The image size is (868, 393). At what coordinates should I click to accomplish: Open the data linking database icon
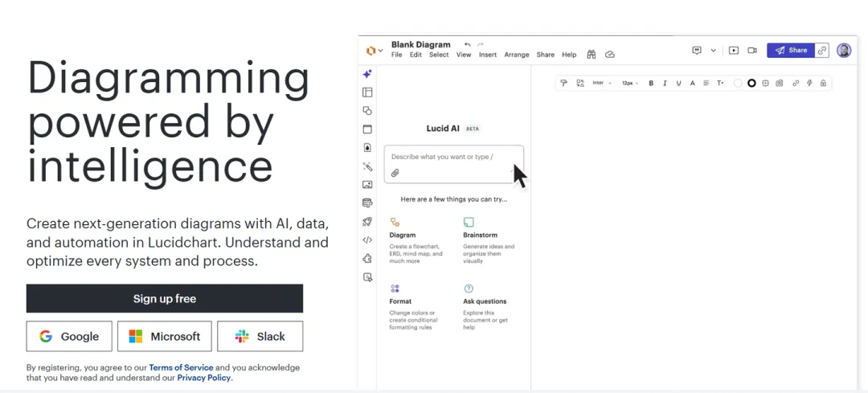[x=367, y=203]
